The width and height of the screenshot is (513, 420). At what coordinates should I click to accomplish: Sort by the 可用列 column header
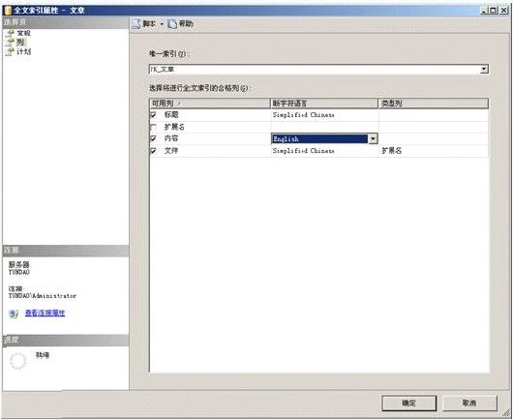210,104
